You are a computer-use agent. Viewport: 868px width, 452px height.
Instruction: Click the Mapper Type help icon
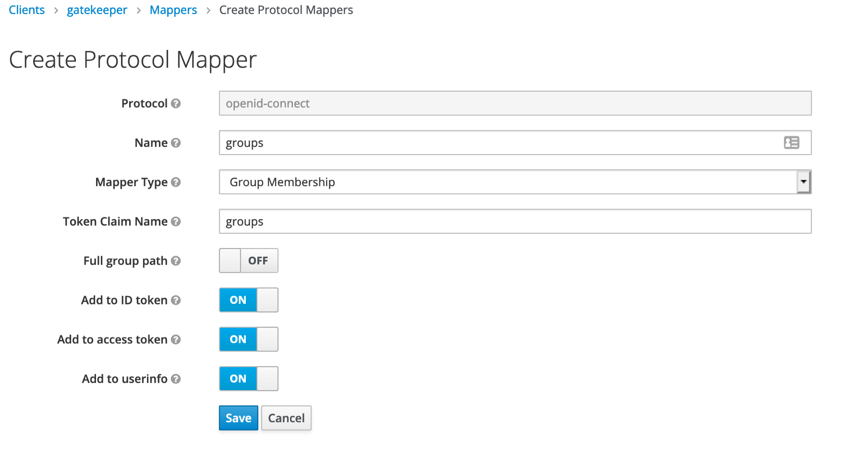coord(176,182)
